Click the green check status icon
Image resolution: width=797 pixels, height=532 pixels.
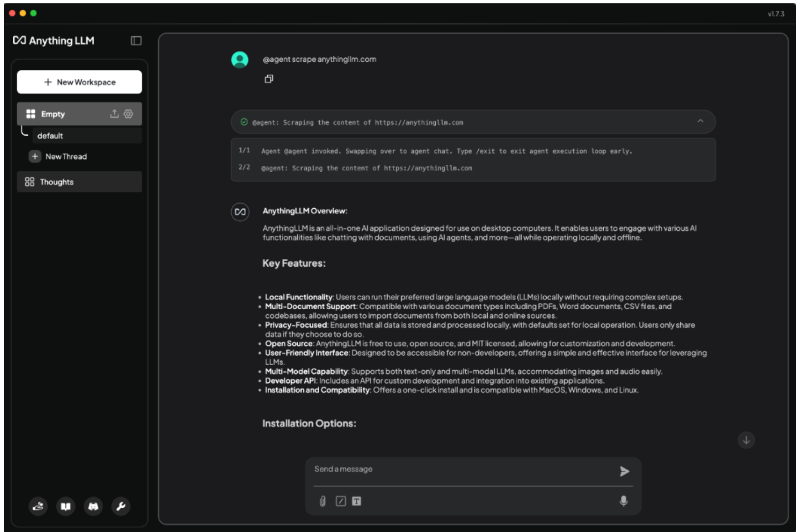244,122
